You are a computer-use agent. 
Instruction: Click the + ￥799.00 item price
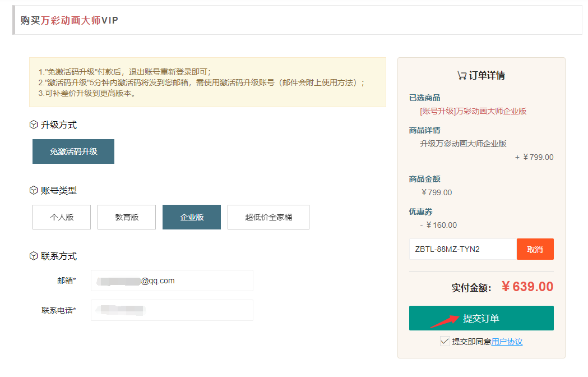point(534,157)
